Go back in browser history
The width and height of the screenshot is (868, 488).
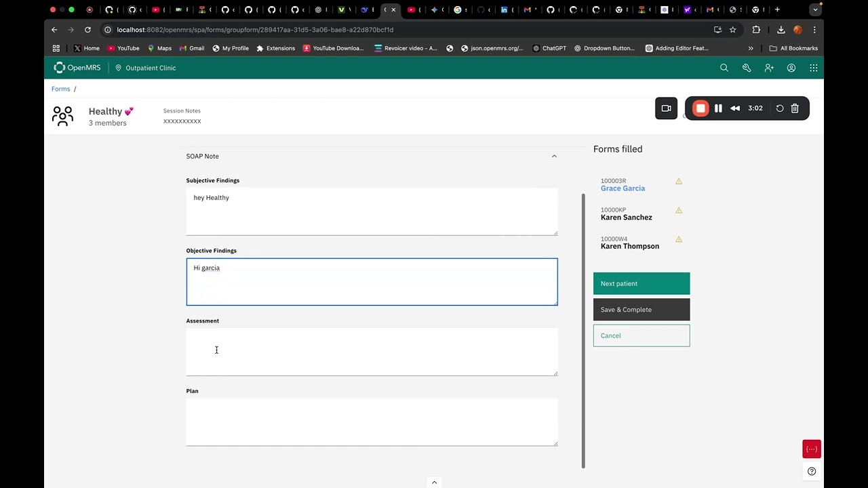click(x=54, y=30)
